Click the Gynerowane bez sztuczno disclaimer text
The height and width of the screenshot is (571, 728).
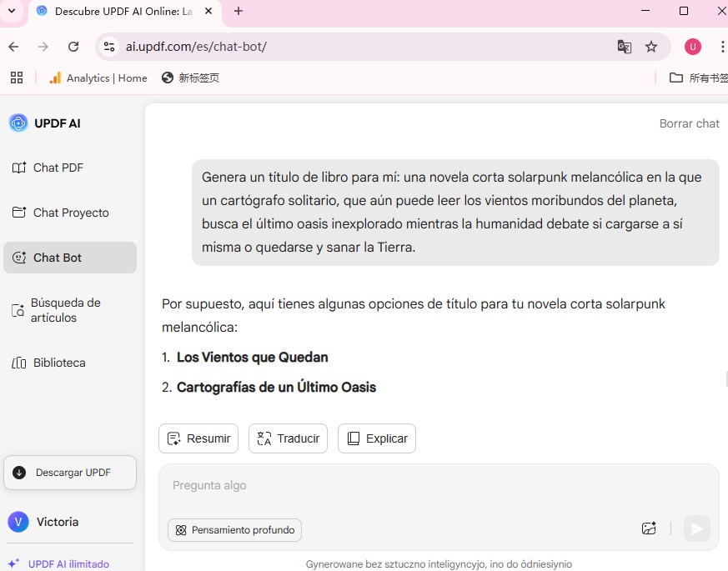tap(439, 564)
